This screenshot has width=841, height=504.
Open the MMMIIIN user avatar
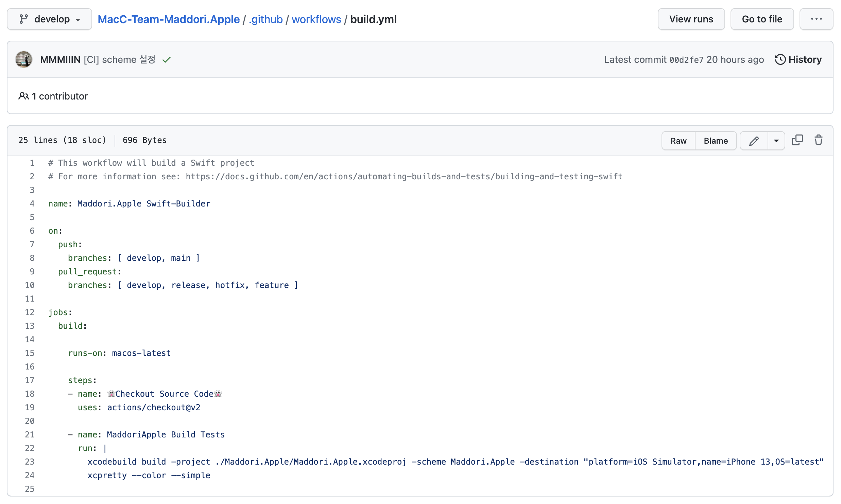tap(24, 60)
